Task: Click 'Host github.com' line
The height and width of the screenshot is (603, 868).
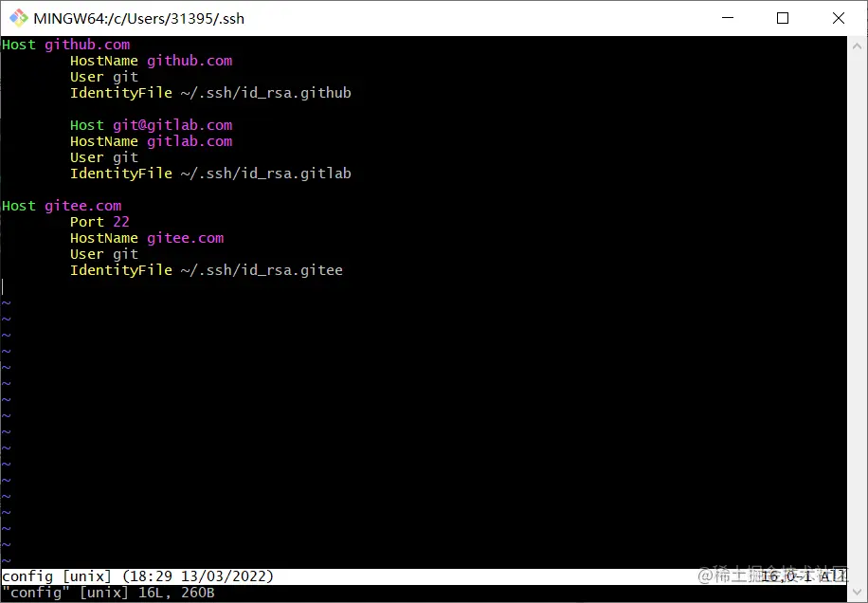Action: click(66, 45)
